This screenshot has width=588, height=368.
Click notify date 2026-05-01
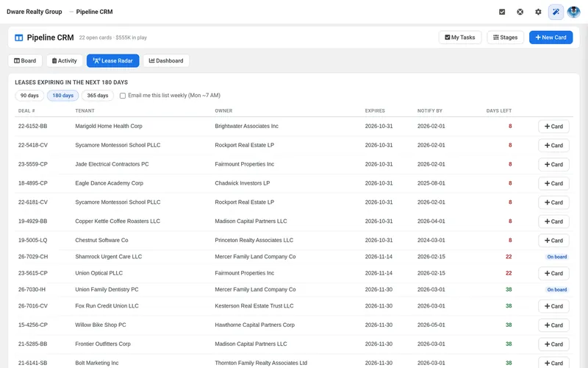tap(431, 325)
